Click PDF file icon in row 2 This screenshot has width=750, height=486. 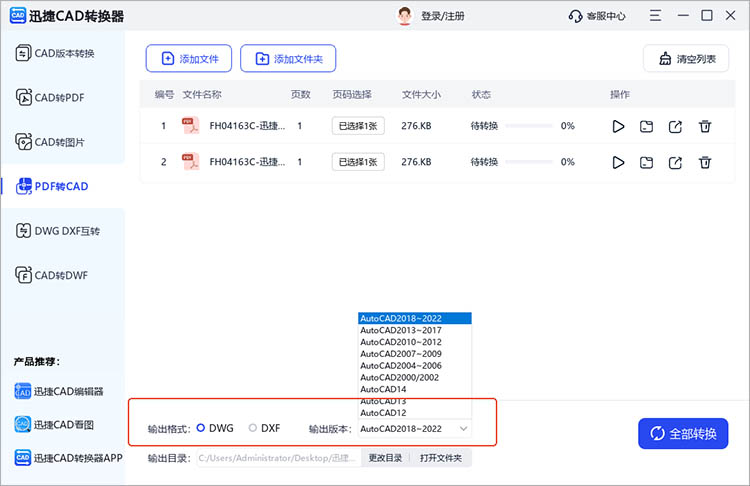coord(190,162)
